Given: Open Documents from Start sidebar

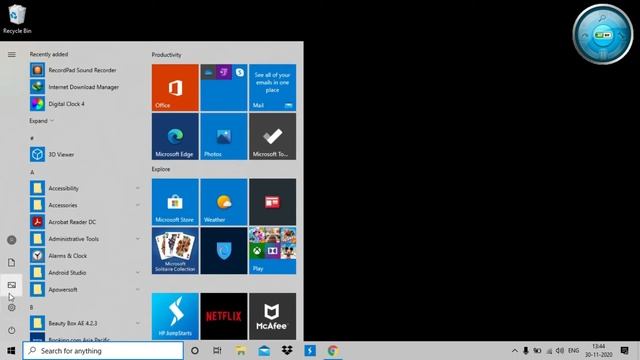Looking at the screenshot, I should pyautogui.click(x=11, y=262).
